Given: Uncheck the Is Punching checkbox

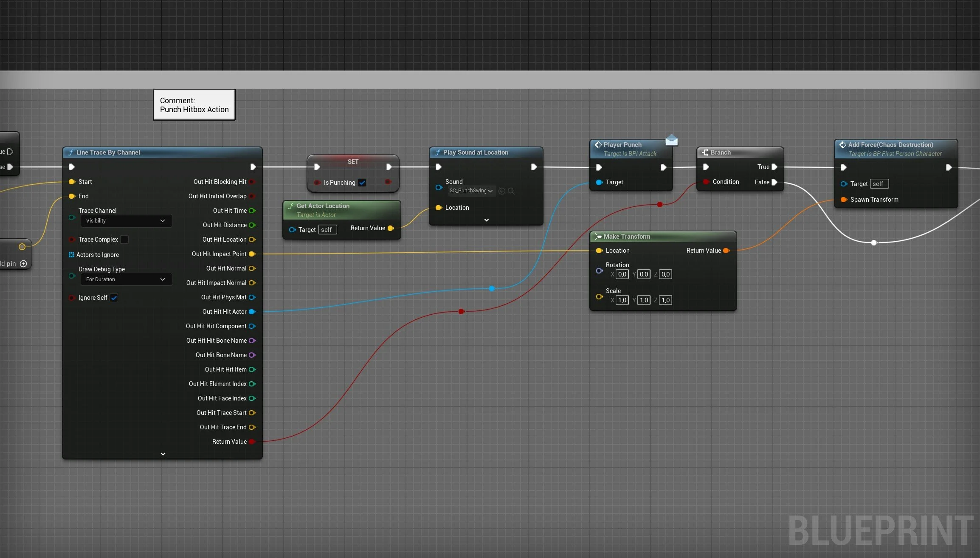Looking at the screenshot, I should [362, 183].
